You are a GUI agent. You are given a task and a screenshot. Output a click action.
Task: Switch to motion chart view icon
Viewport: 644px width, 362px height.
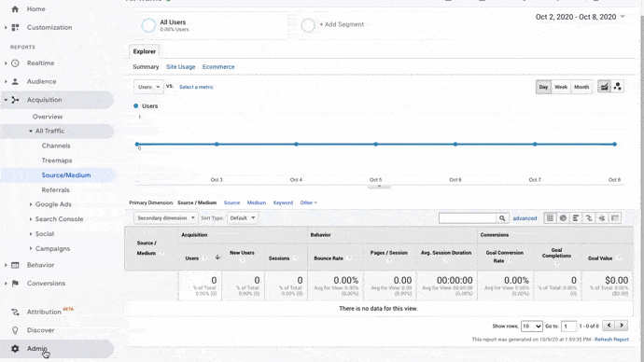click(x=617, y=87)
